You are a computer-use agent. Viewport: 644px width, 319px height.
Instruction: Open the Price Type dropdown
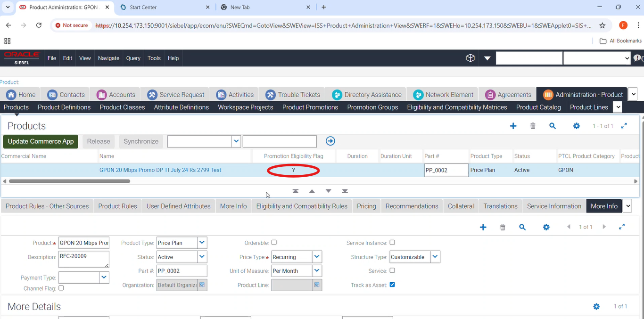click(x=317, y=257)
